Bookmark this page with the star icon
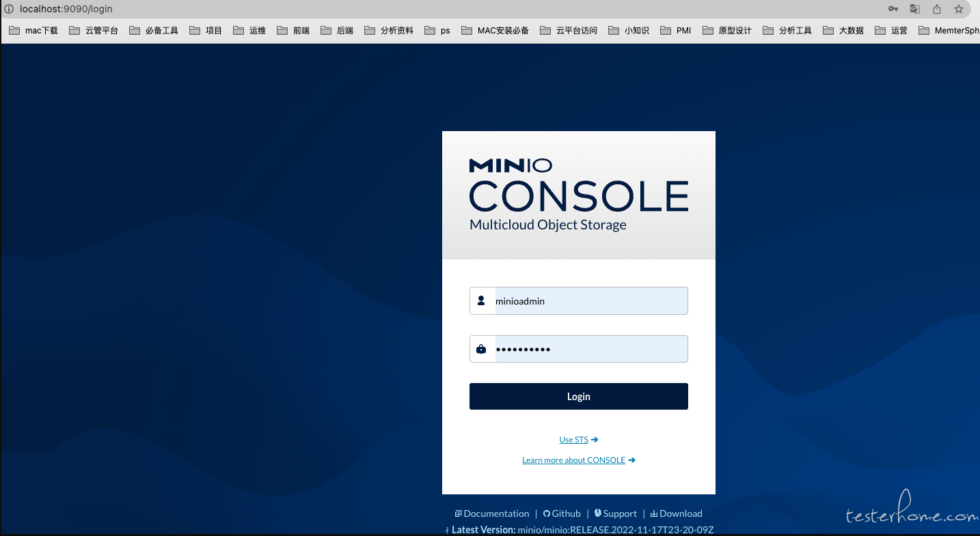 pos(959,9)
